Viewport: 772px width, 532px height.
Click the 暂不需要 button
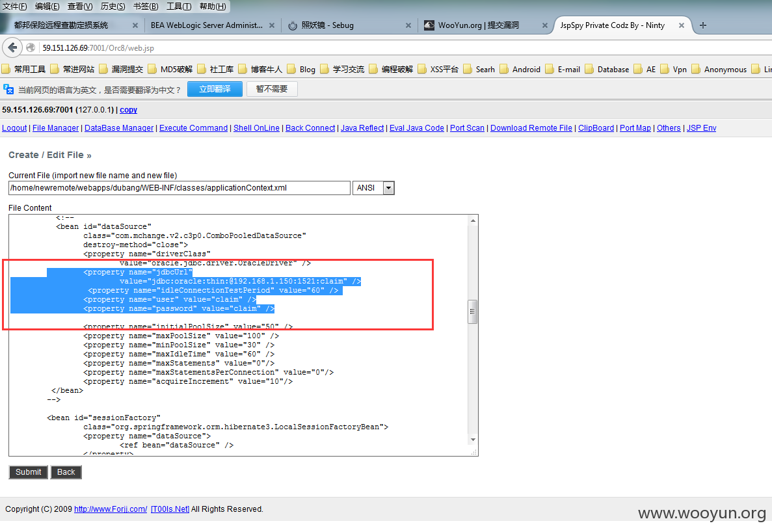pos(272,89)
